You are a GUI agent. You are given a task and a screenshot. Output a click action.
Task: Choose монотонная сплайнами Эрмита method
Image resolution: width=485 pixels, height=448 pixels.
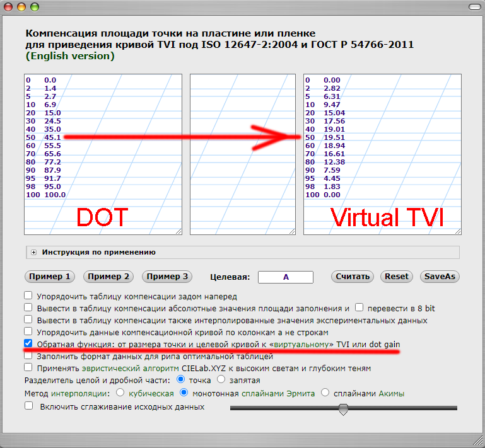pyautogui.click(x=184, y=393)
